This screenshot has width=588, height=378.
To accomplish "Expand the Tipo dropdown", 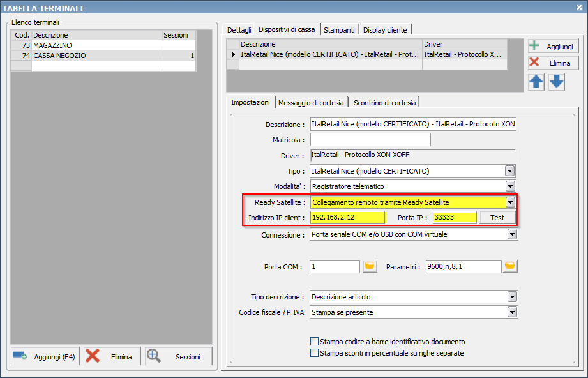I will pos(509,171).
